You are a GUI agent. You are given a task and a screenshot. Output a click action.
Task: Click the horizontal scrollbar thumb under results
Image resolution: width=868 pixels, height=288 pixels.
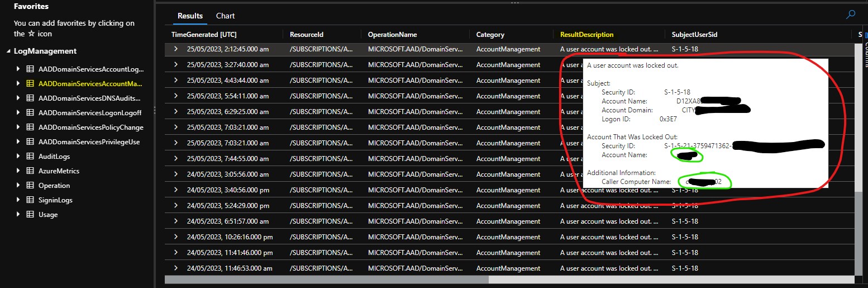327,279
